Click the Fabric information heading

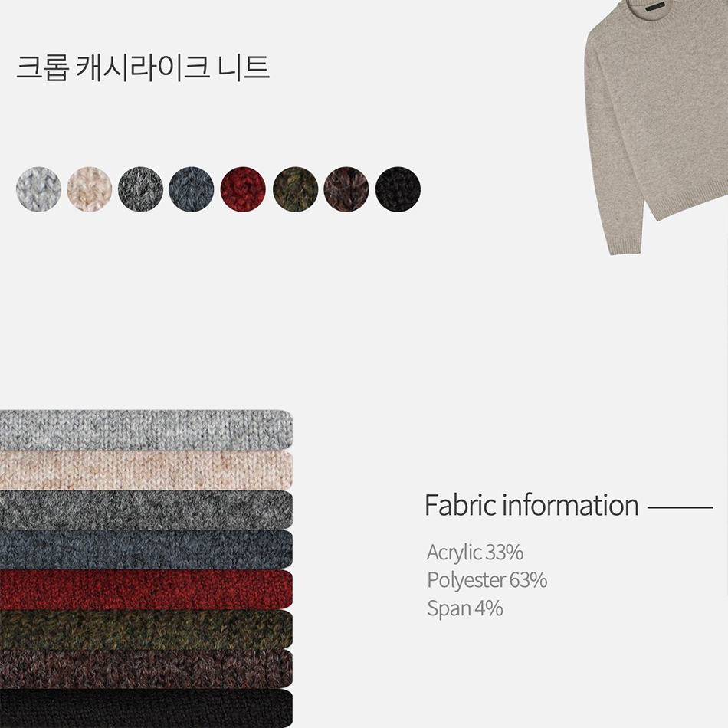[532, 505]
